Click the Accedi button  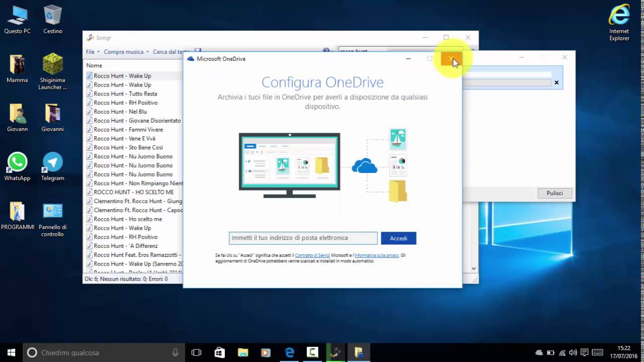click(x=398, y=238)
